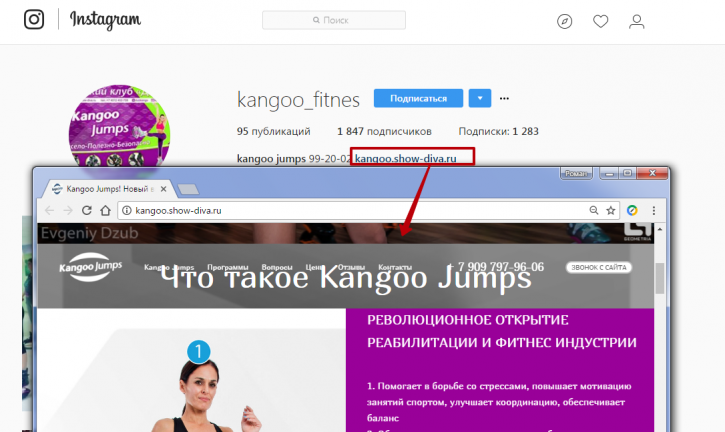The height and width of the screenshot is (432, 725).
Task: Click 1 847 подписчиков followers count
Action: coord(384,131)
